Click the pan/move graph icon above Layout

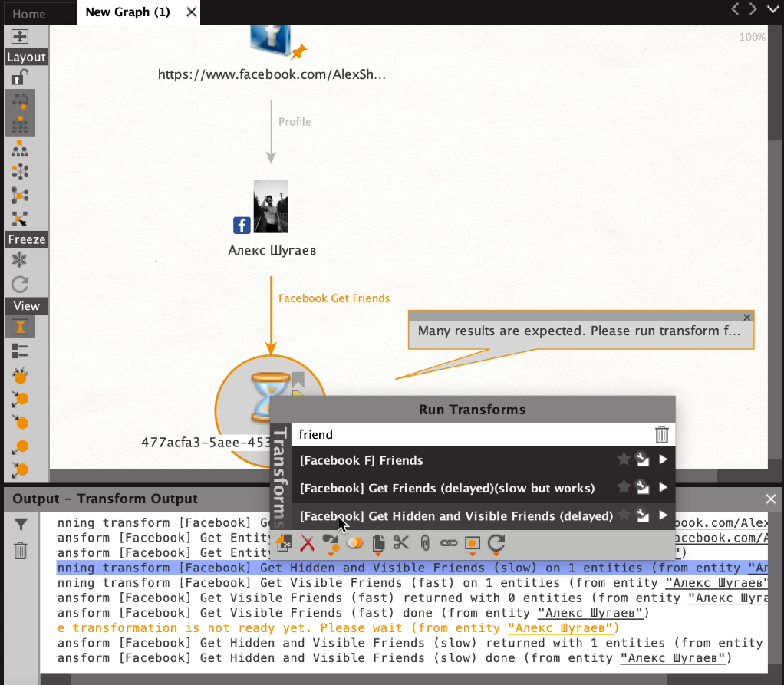20,37
